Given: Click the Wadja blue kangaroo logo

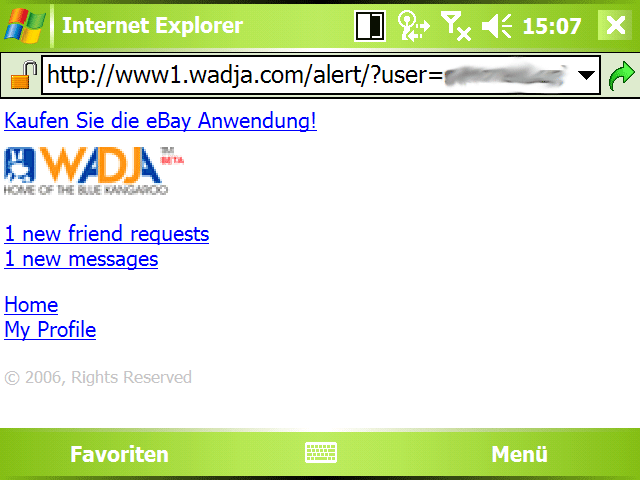Looking at the screenshot, I should [94, 171].
